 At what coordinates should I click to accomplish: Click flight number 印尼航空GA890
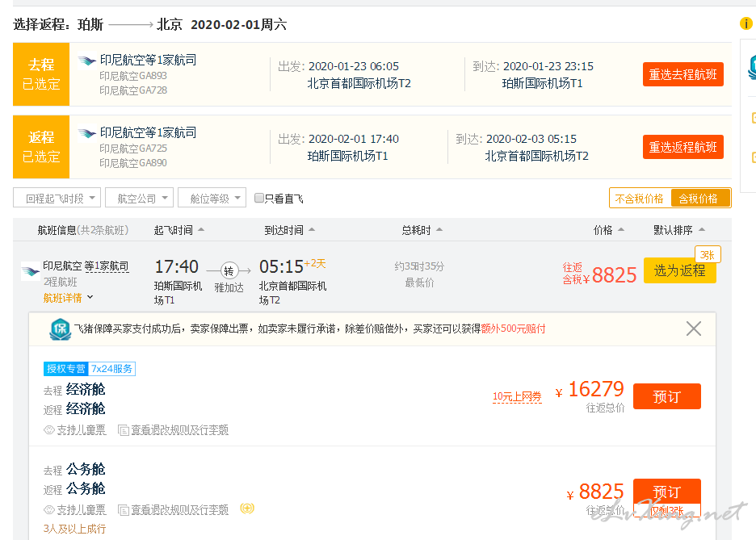(x=133, y=163)
